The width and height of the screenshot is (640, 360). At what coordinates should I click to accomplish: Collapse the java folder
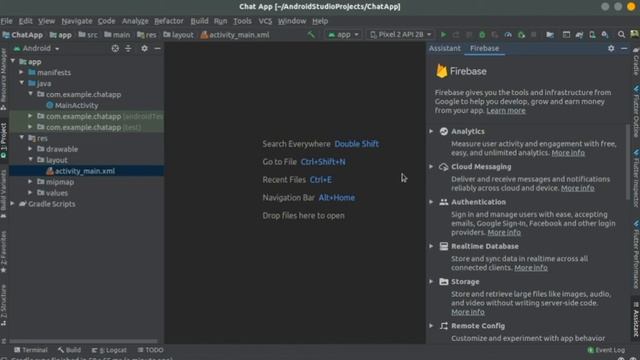coord(22,83)
